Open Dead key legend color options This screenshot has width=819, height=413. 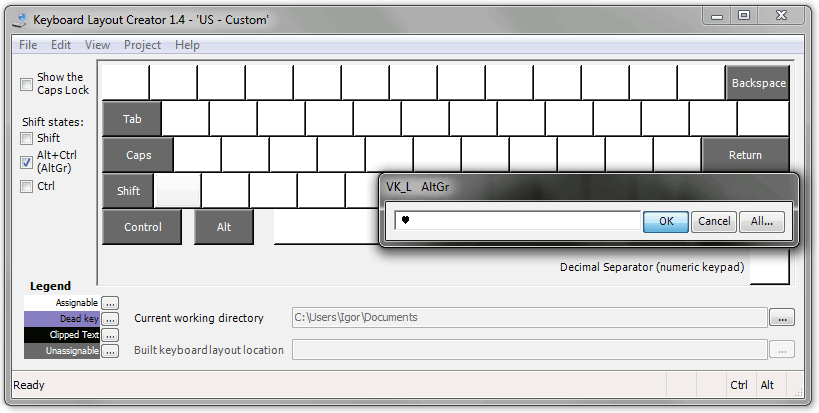110,319
